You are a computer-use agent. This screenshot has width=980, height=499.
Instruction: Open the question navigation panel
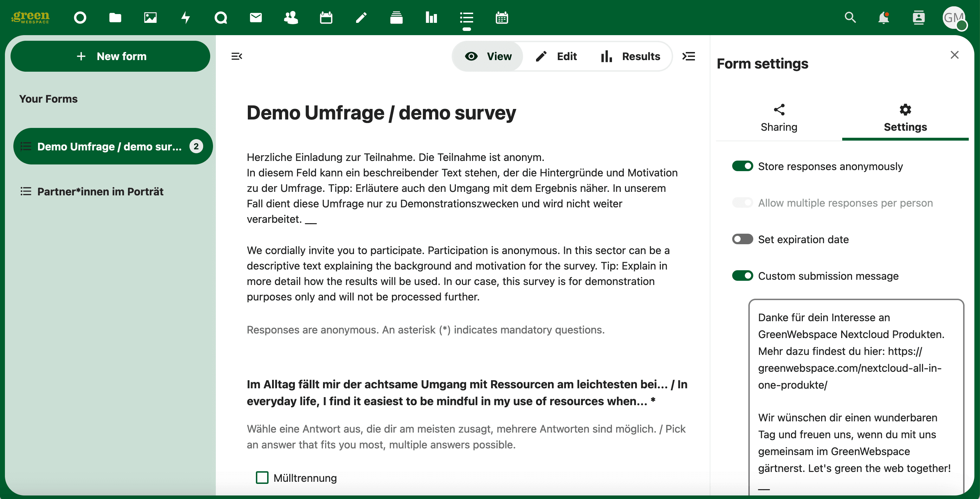click(x=689, y=56)
